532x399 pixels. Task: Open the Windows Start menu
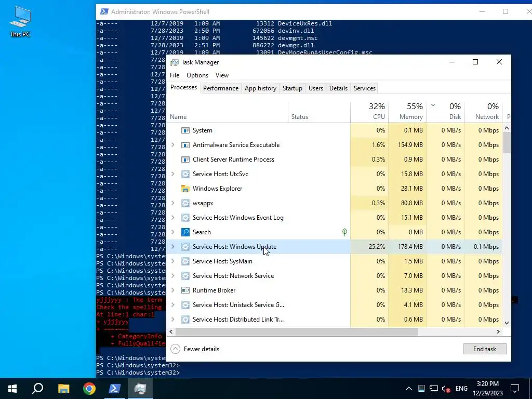[12, 389]
